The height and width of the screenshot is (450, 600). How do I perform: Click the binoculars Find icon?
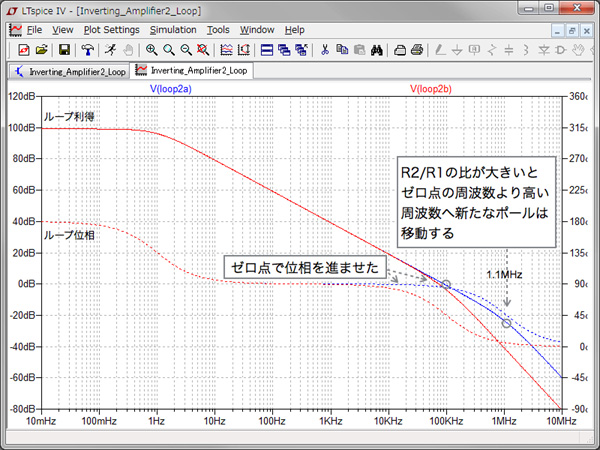(378, 49)
